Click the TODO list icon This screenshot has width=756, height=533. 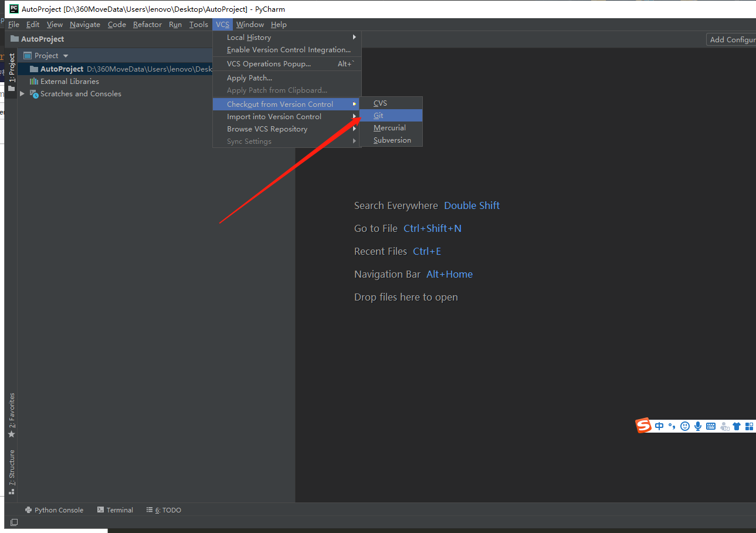click(x=150, y=510)
